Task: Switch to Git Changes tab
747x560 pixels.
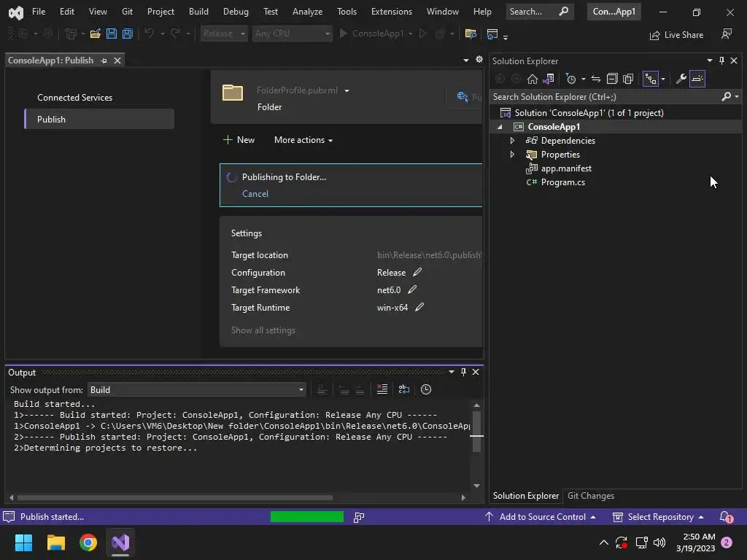Action: coord(591,496)
